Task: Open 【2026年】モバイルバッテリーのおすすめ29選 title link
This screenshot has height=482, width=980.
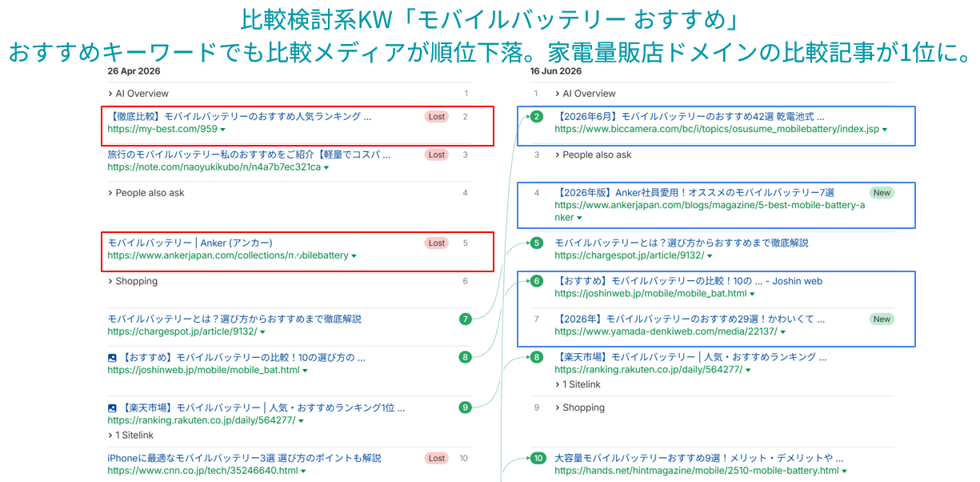Action: (x=690, y=319)
